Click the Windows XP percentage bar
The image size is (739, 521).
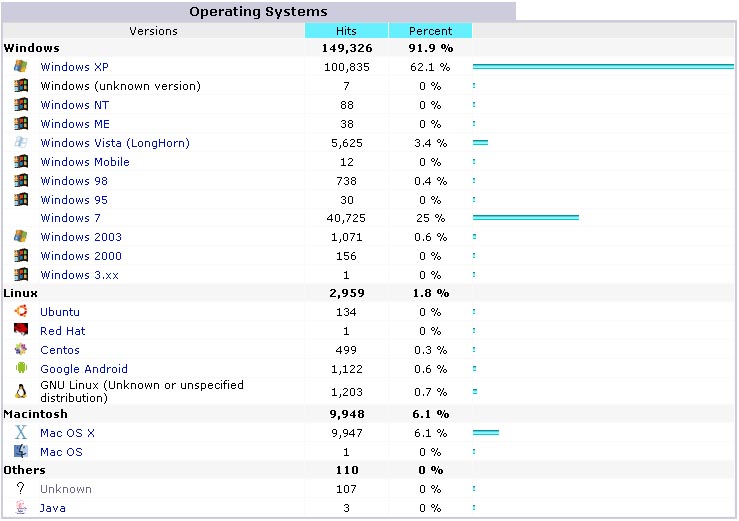coord(603,66)
